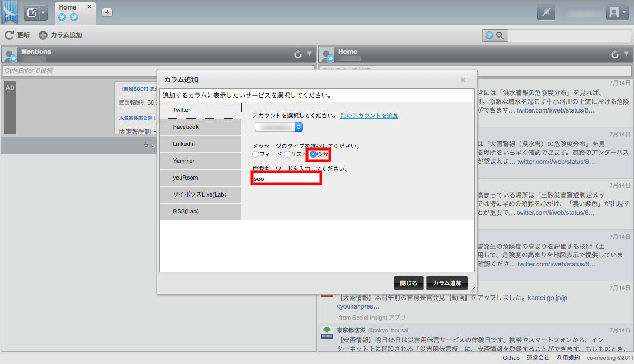The width and height of the screenshot is (634, 364).
Task: Click the AD label in Mentions column
Action: [x=10, y=87]
